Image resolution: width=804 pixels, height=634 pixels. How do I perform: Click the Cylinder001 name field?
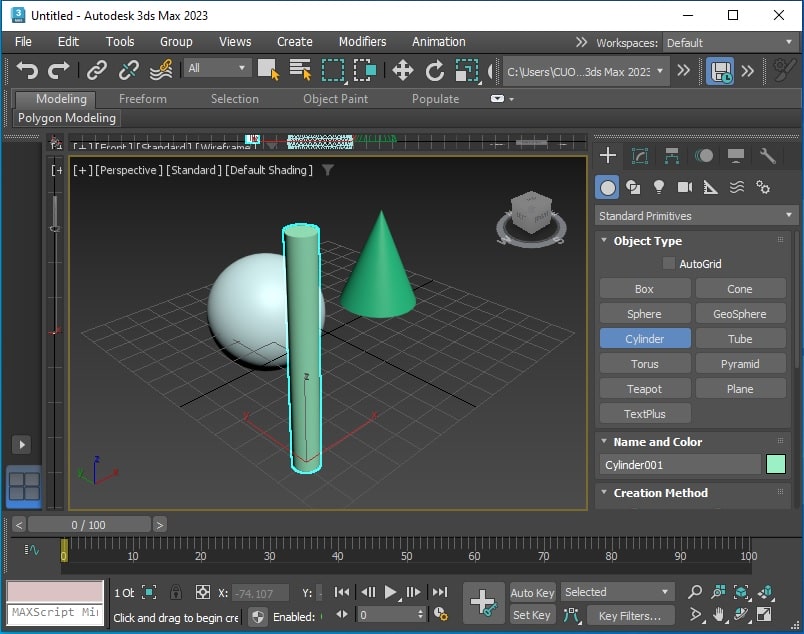(x=680, y=465)
